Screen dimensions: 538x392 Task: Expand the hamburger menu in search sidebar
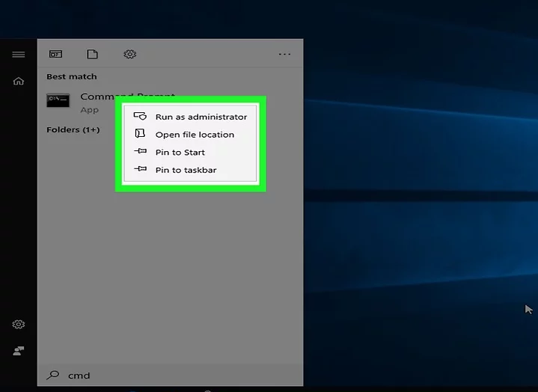click(18, 55)
